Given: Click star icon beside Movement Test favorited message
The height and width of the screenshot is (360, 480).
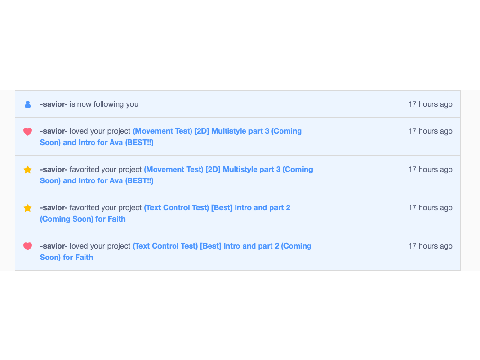Looking at the screenshot, I should click(x=28, y=170).
